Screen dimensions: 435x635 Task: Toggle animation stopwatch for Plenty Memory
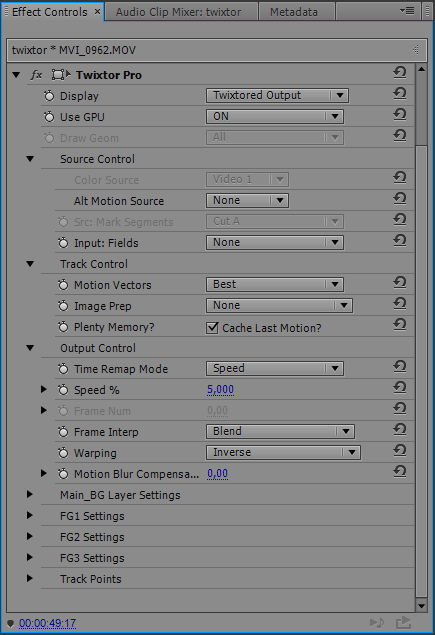point(63,327)
